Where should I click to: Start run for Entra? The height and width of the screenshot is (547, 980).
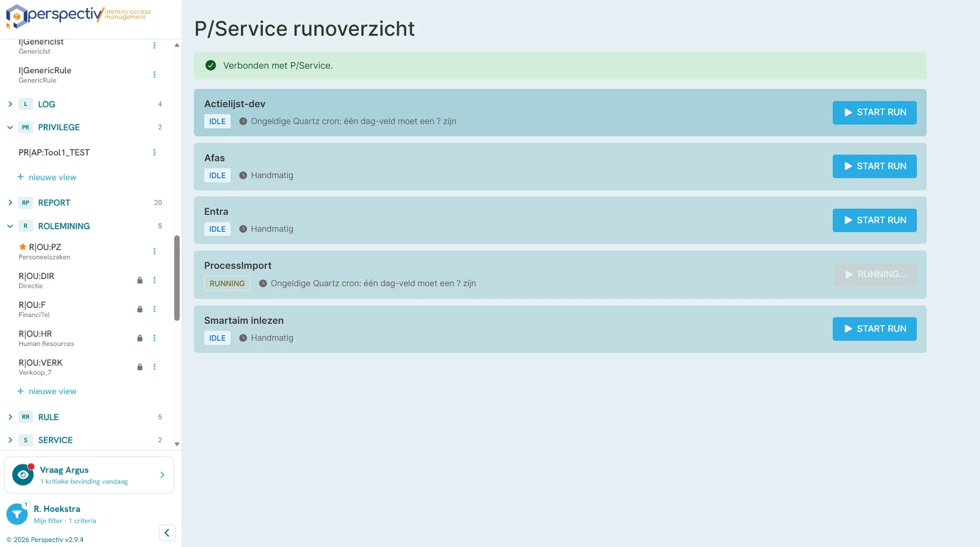pyautogui.click(x=874, y=220)
